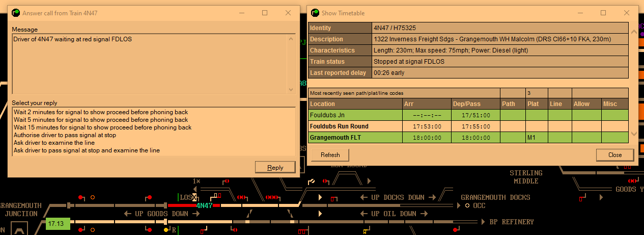Click the 'Plat' column header
Screen dimensions: 644x235
(537, 104)
